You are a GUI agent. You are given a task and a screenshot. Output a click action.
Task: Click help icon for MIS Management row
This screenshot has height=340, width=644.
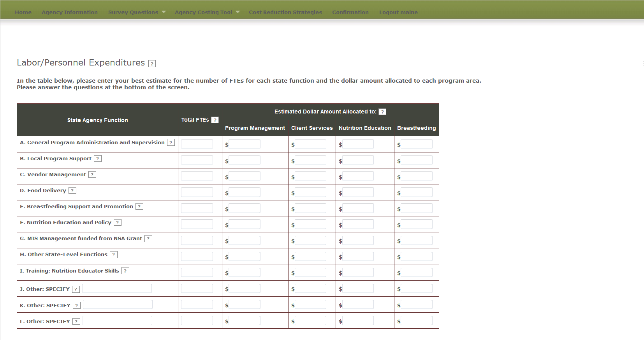pos(148,239)
